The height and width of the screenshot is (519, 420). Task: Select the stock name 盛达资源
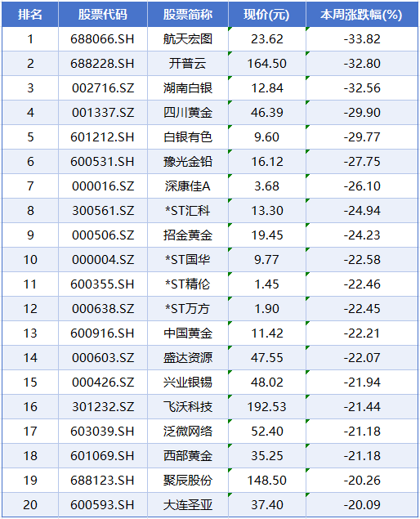tap(188, 357)
